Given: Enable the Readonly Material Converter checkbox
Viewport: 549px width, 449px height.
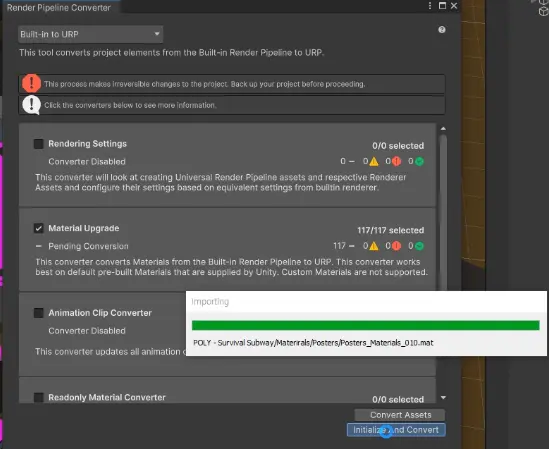Looking at the screenshot, I should [39, 397].
